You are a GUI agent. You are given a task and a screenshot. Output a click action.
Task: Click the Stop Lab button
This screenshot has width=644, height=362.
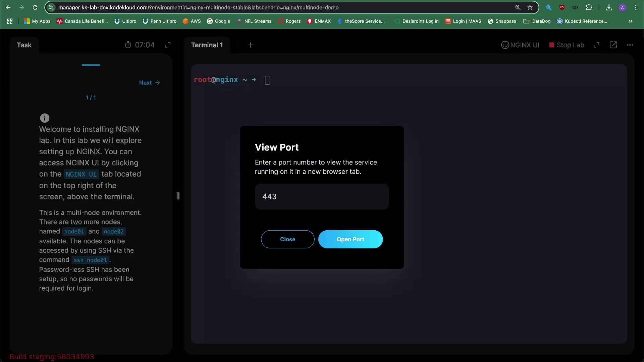click(x=567, y=45)
